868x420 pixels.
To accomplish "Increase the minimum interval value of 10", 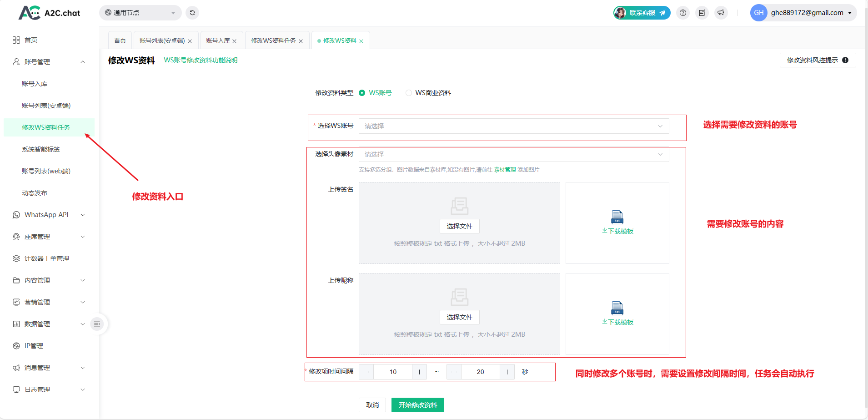I will [419, 372].
